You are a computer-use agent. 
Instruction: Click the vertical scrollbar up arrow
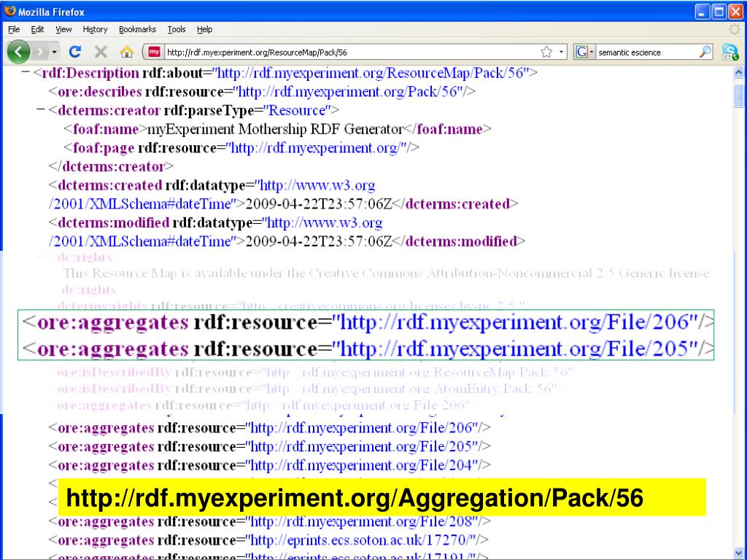pos(738,72)
